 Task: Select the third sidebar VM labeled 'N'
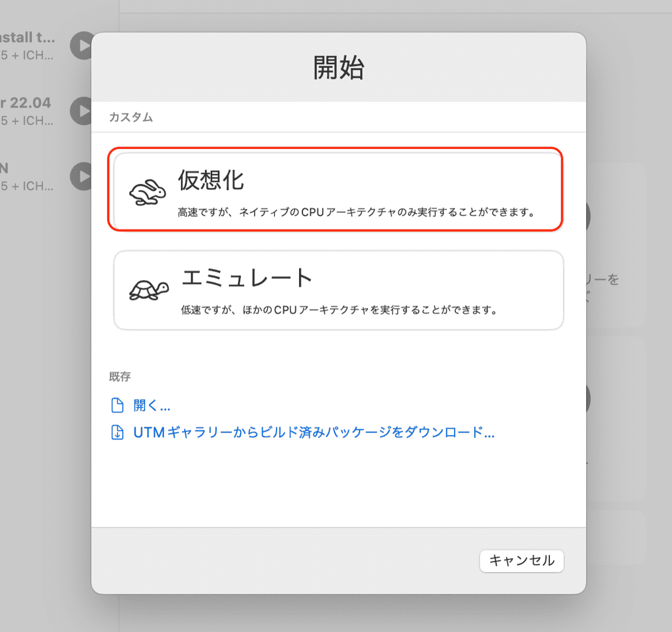tap(27, 176)
